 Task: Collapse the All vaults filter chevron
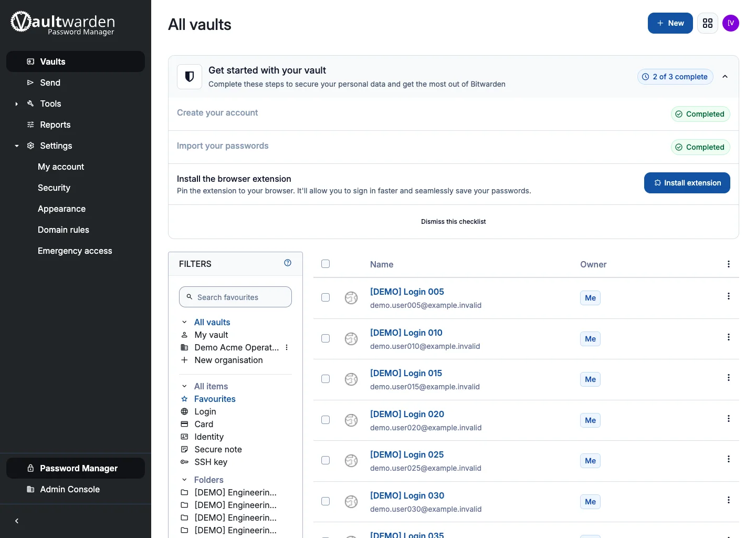tap(184, 322)
